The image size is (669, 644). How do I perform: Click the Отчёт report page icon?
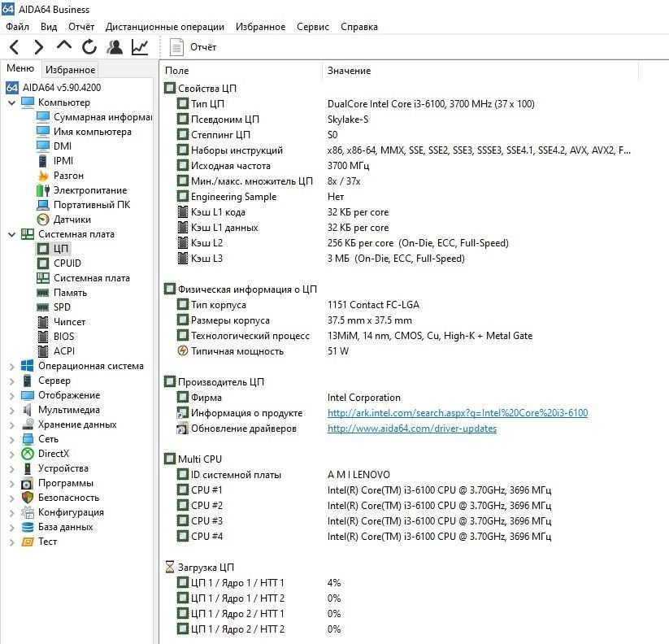[176, 47]
